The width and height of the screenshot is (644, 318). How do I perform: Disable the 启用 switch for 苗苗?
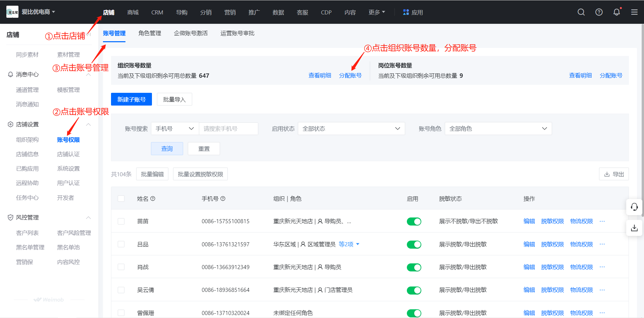414,221
